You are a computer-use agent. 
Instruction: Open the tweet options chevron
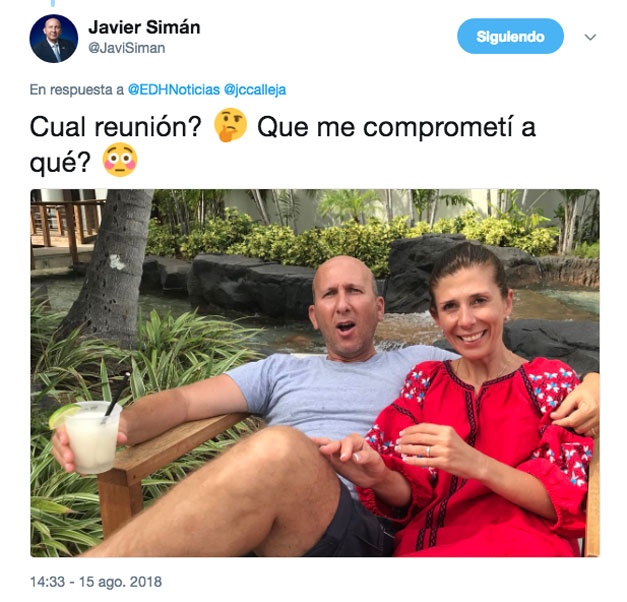tap(590, 37)
